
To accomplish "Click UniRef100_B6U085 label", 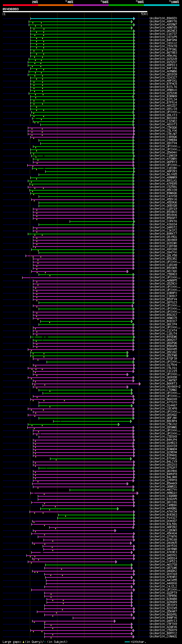I will (163, 349).
